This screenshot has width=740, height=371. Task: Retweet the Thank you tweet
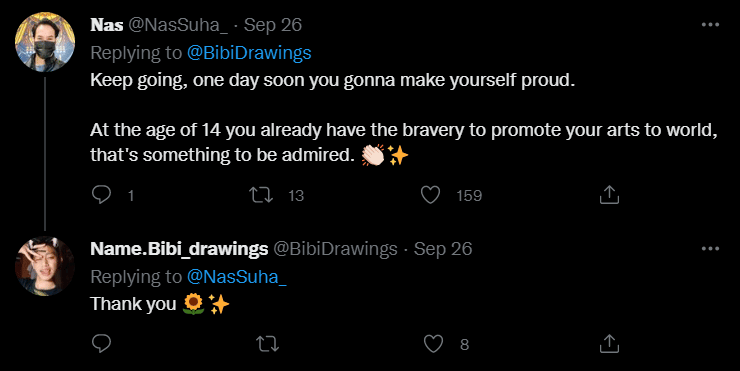268,344
